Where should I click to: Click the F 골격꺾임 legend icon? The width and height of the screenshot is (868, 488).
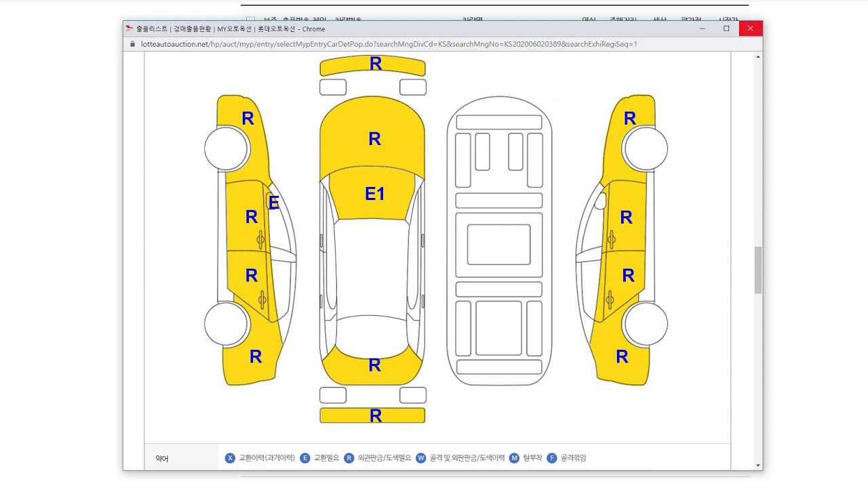point(552,458)
